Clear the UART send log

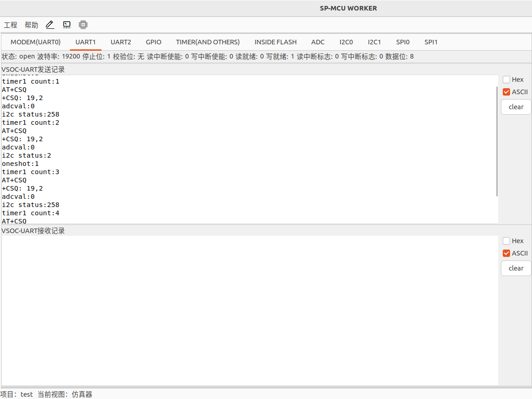coord(516,107)
